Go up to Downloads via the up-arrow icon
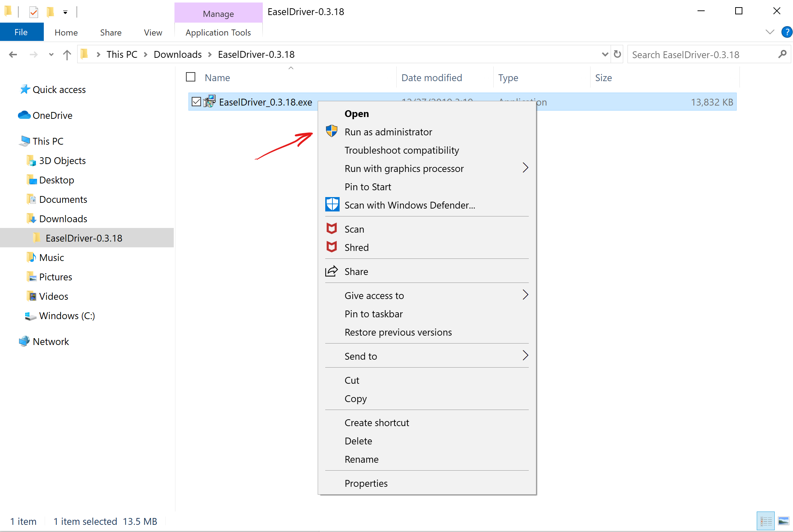The image size is (793, 532). tap(67, 54)
